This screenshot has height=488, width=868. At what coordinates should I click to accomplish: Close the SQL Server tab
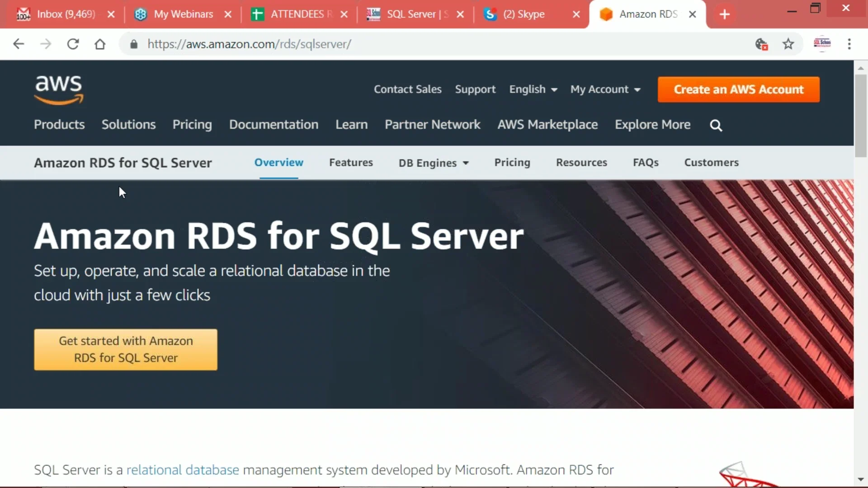[460, 14]
